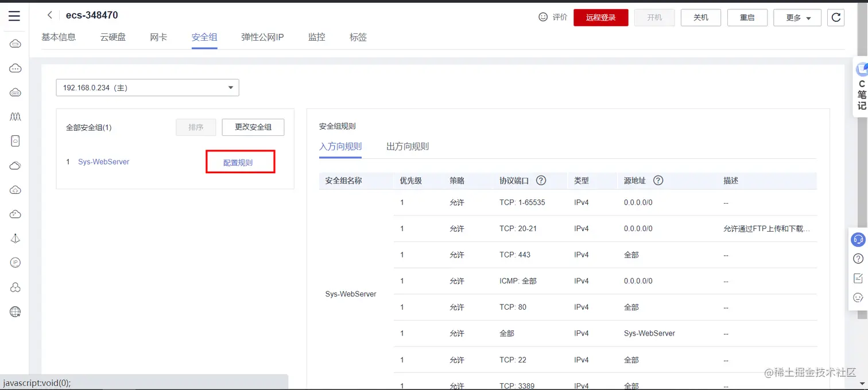Click the help icon next to 源地址
The width and height of the screenshot is (868, 390).
pos(658,180)
